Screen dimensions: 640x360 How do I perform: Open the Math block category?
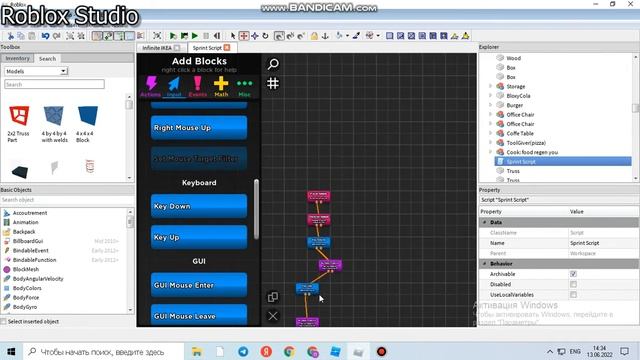pos(221,87)
